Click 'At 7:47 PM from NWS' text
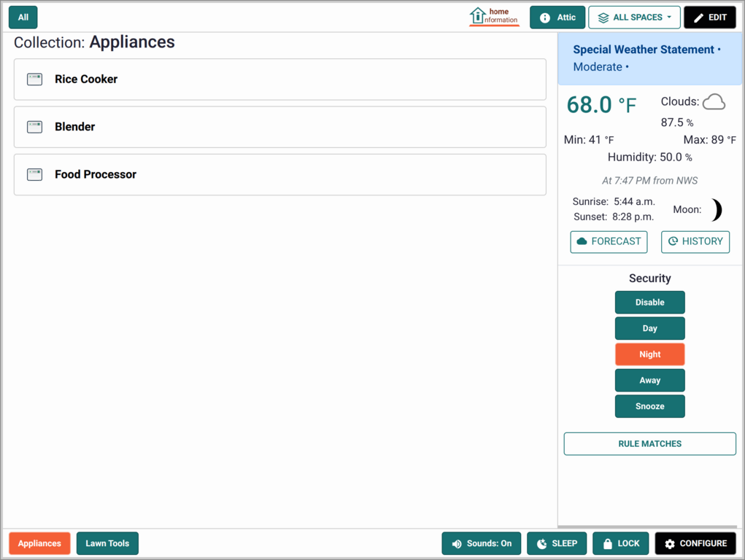This screenshot has height=560, width=745. 649,181
